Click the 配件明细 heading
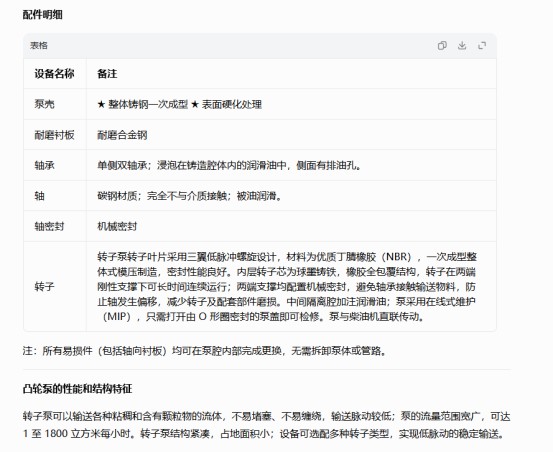Image resolution: width=553 pixels, height=452 pixels. [x=43, y=15]
